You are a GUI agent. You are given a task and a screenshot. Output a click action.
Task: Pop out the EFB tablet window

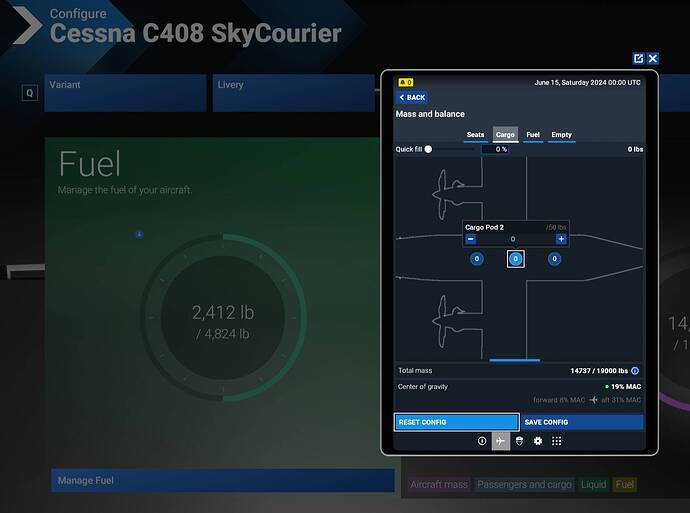point(638,59)
